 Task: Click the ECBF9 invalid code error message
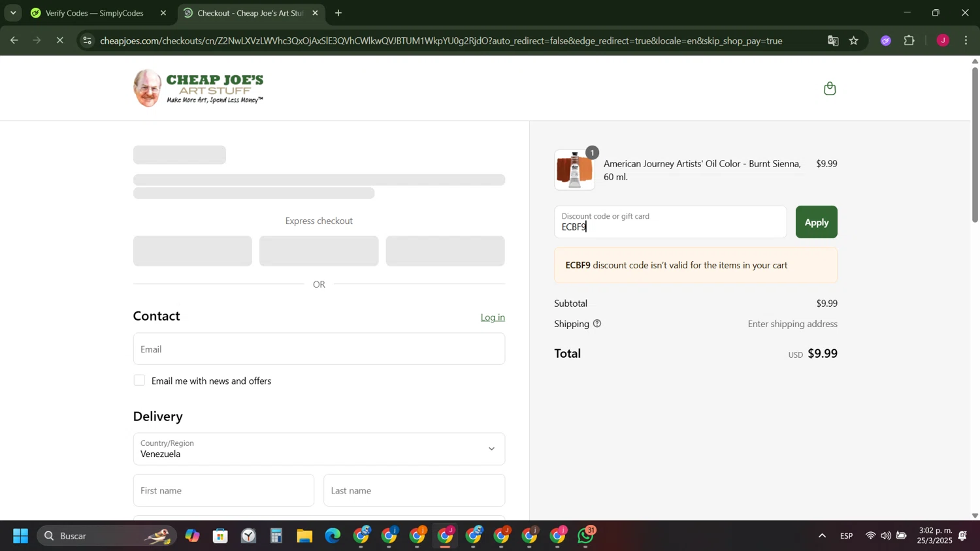coord(696,265)
